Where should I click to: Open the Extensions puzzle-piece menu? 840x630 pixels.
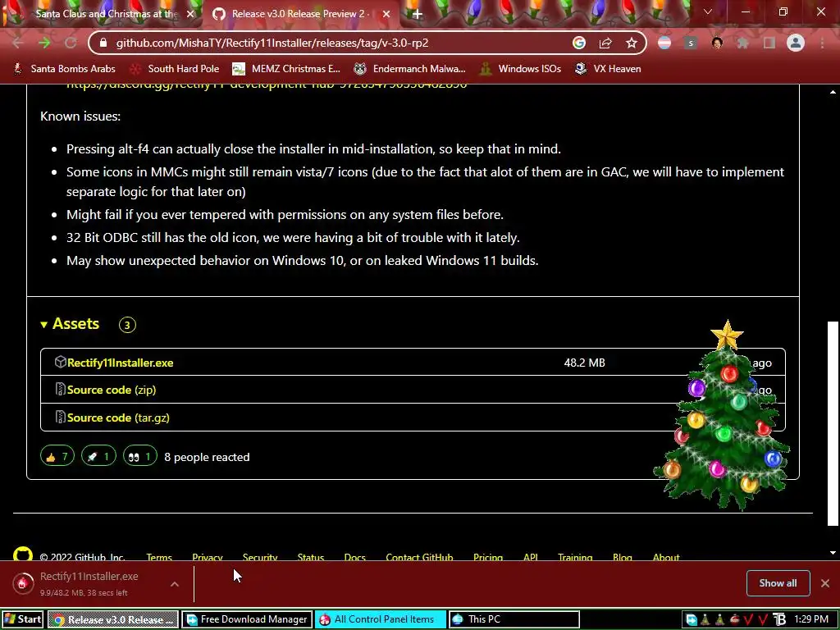pos(743,43)
